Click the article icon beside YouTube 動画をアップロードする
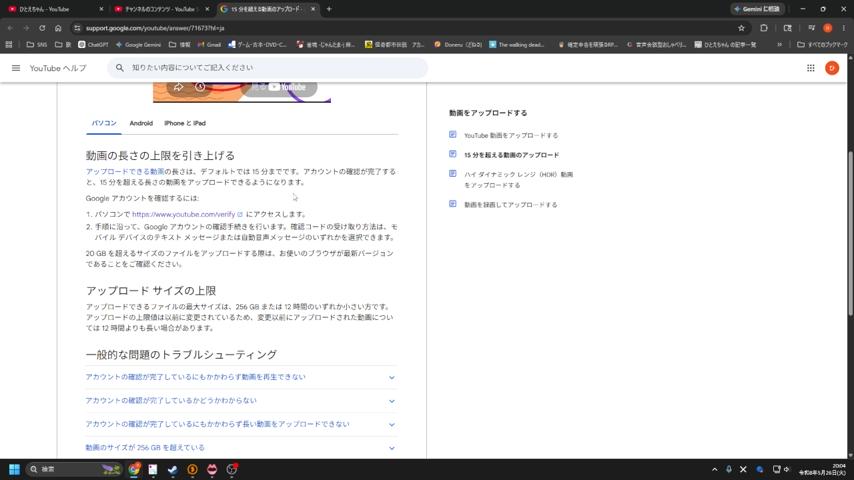The image size is (854, 480). (453, 135)
